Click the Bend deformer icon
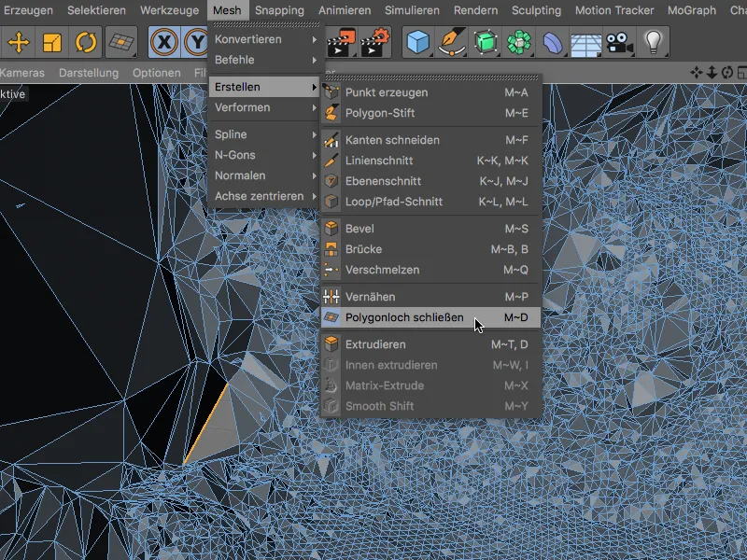Image resolution: width=747 pixels, height=560 pixels. [x=553, y=42]
